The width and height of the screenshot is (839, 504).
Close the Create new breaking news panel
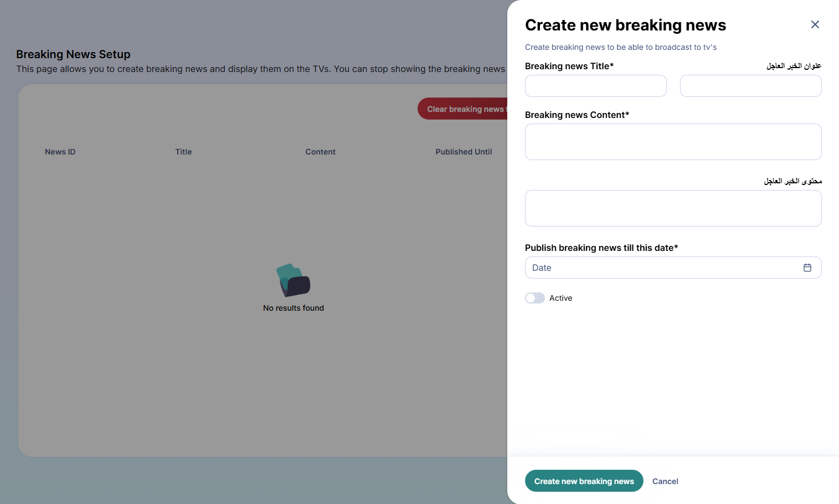tap(815, 24)
